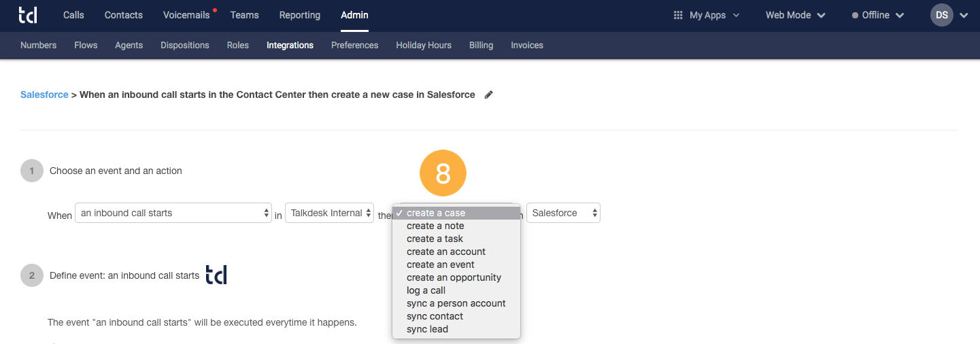Click the integration title text

[x=277, y=94]
